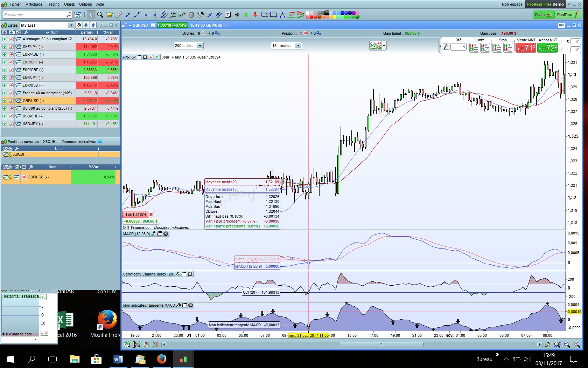This screenshot has width=588, height=368.
Task: Pick the text annotation tool
Action: coord(228,15)
